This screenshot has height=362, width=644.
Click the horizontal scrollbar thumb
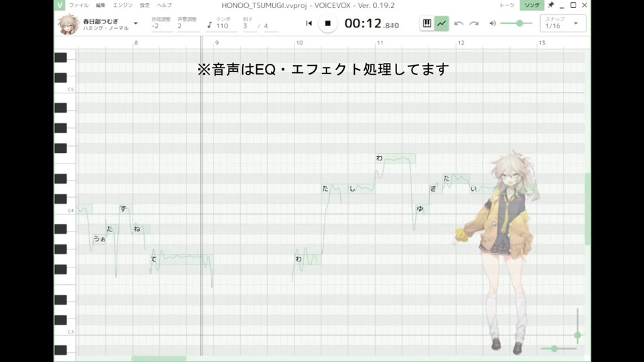tap(158, 359)
